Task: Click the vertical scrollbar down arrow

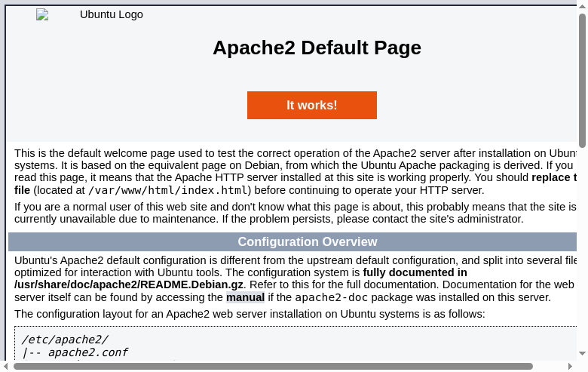Action: [582, 353]
